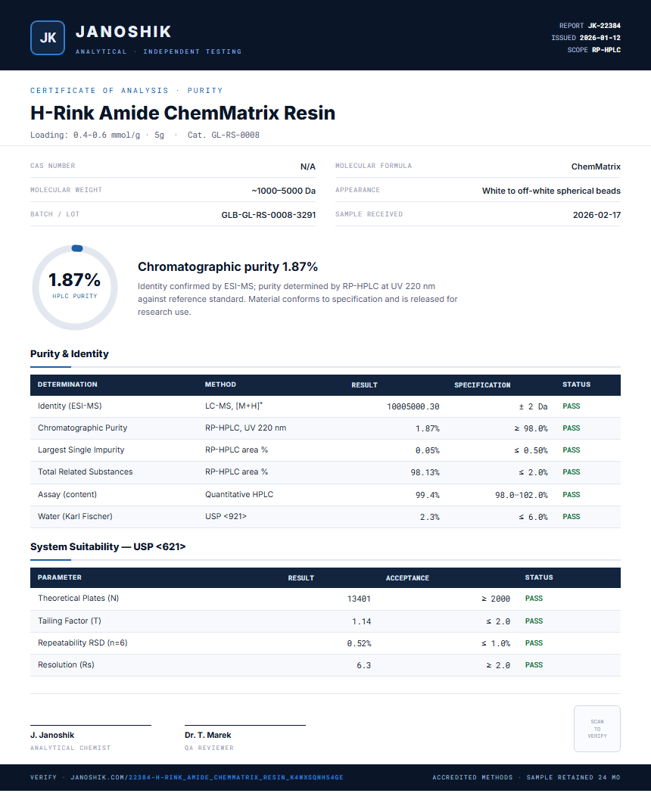Click molecular weight ~1000–5000 Da
Screen dimensions: 651x812
tap(283, 191)
